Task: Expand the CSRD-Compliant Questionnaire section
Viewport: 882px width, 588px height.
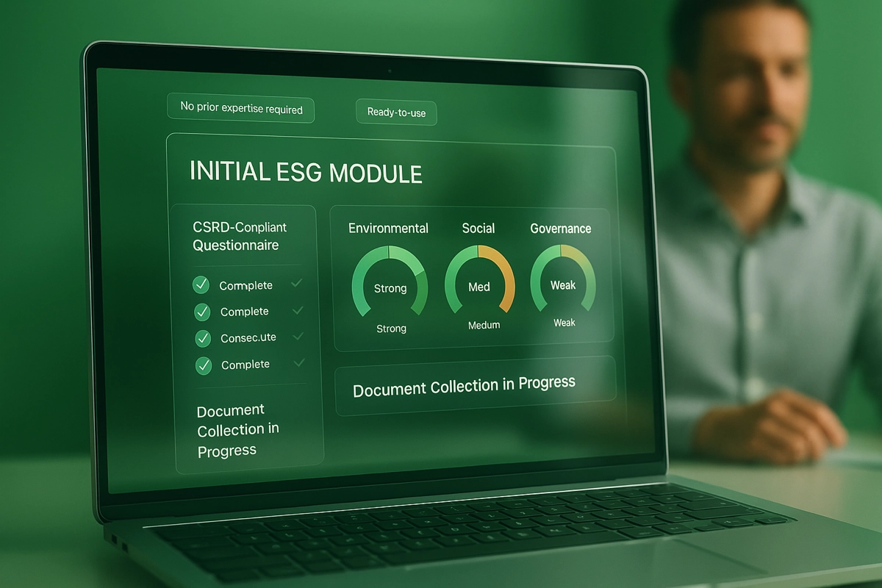Action: tap(240, 236)
